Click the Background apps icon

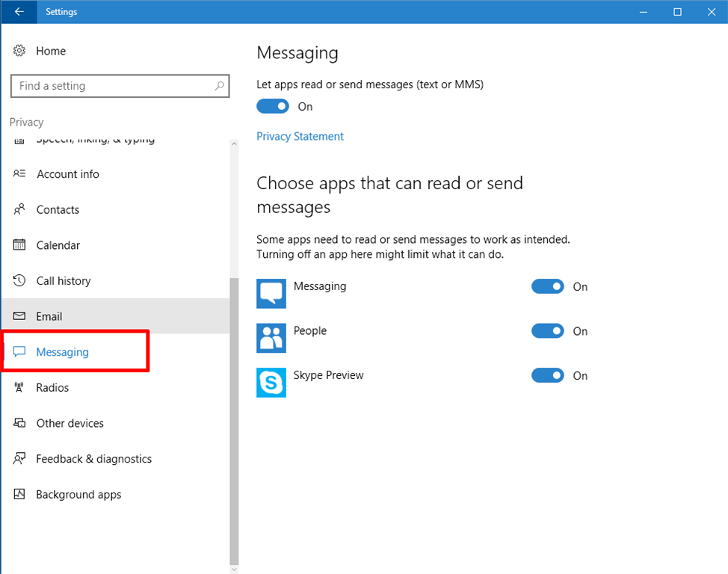tap(19, 494)
